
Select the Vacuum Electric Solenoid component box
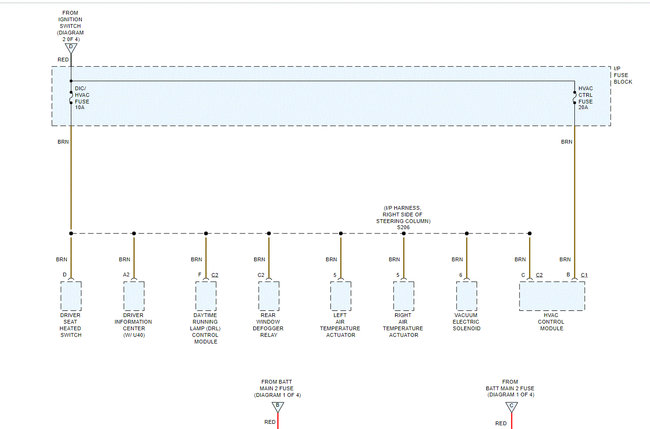pos(467,296)
